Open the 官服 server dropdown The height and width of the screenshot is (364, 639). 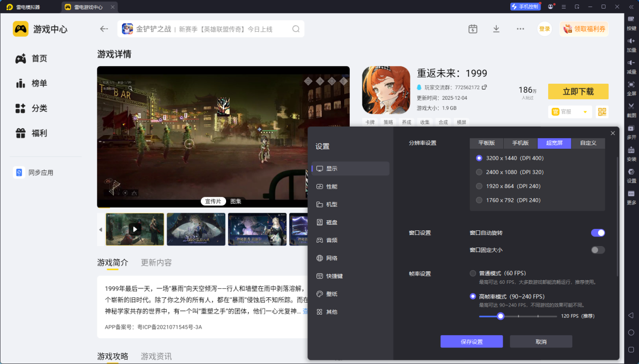tap(570, 111)
